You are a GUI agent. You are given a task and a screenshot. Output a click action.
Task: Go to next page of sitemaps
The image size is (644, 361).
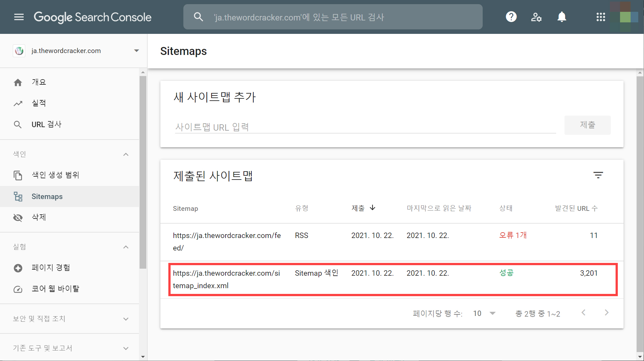click(x=606, y=313)
